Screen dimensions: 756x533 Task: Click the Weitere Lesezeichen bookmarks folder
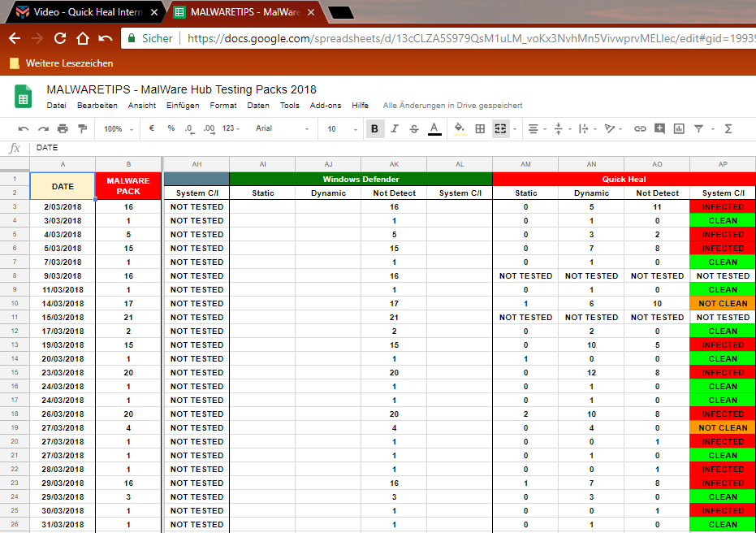pyautogui.click(x=61, y=63)
